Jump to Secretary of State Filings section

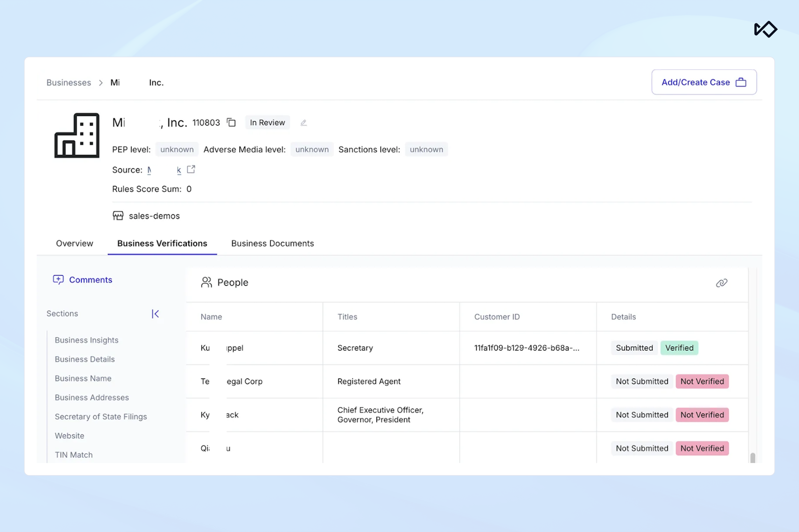tap(101, 416)
